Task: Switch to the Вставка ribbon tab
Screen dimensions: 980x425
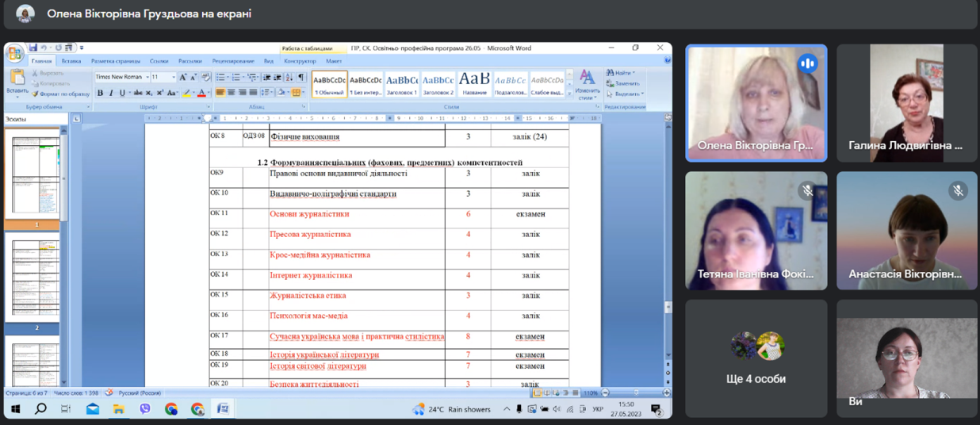Action: click(x=71, y=61)
